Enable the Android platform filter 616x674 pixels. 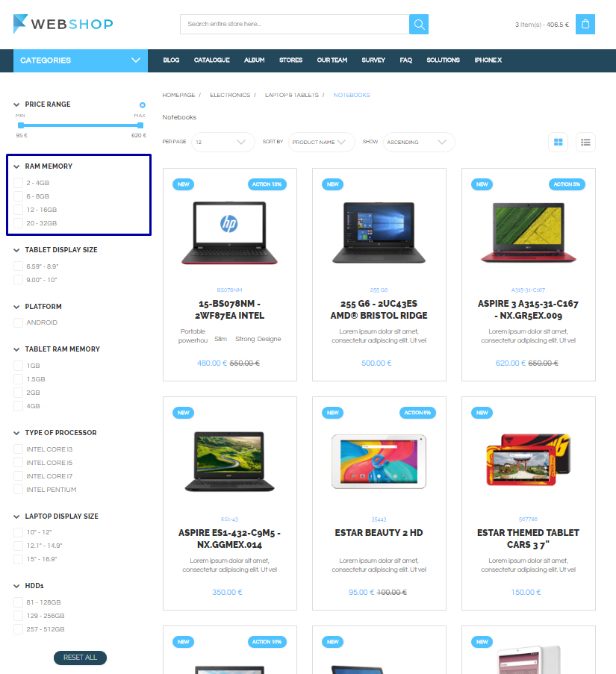point(18,322)
